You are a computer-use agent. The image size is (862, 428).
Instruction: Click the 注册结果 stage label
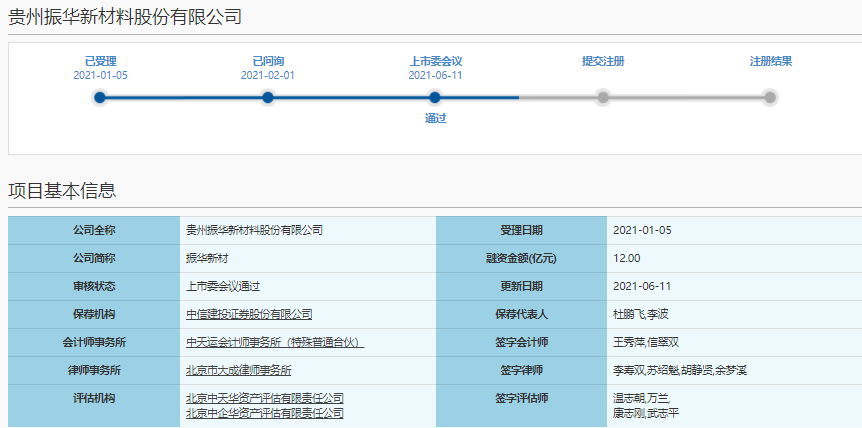pos(771,61)
